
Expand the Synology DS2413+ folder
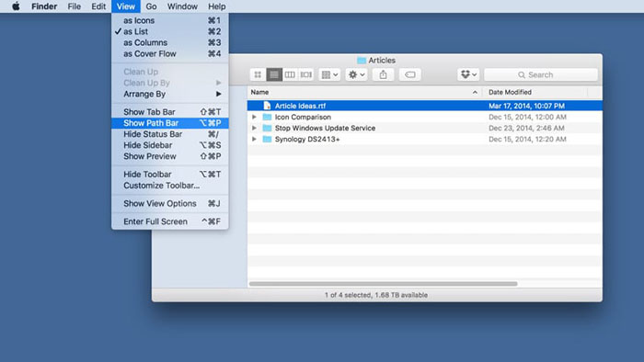click(x=254, y=139)
